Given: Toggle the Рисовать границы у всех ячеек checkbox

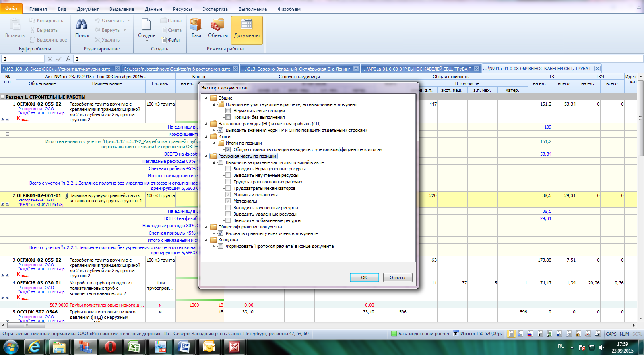Looking at the screenshot, I should (221, 233).
